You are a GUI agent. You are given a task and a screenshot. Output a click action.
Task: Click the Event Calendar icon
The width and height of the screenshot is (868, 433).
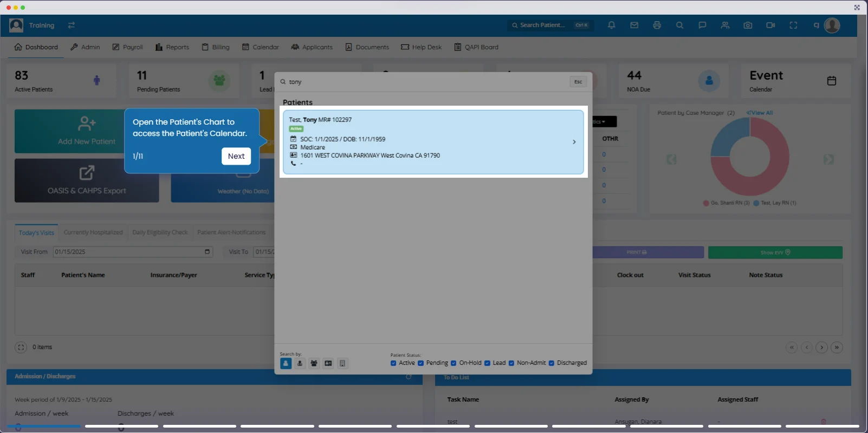tap(832, 81)
